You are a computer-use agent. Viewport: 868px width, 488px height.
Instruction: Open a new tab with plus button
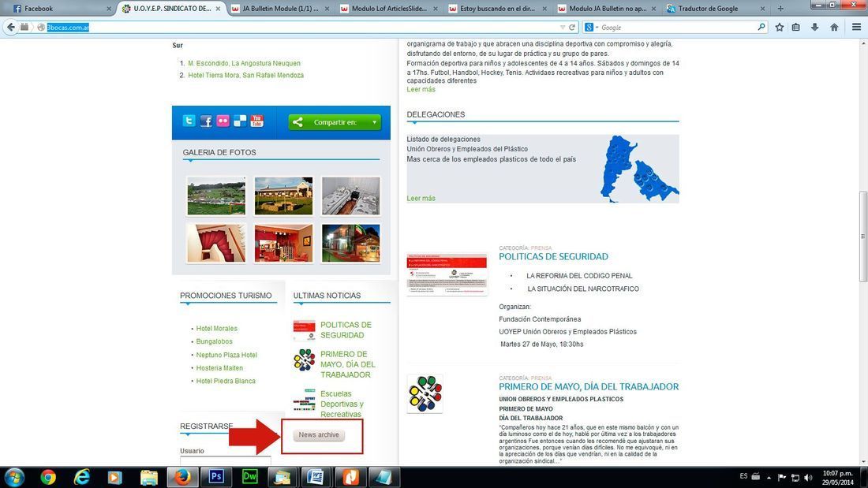click(x=780, y=9)
